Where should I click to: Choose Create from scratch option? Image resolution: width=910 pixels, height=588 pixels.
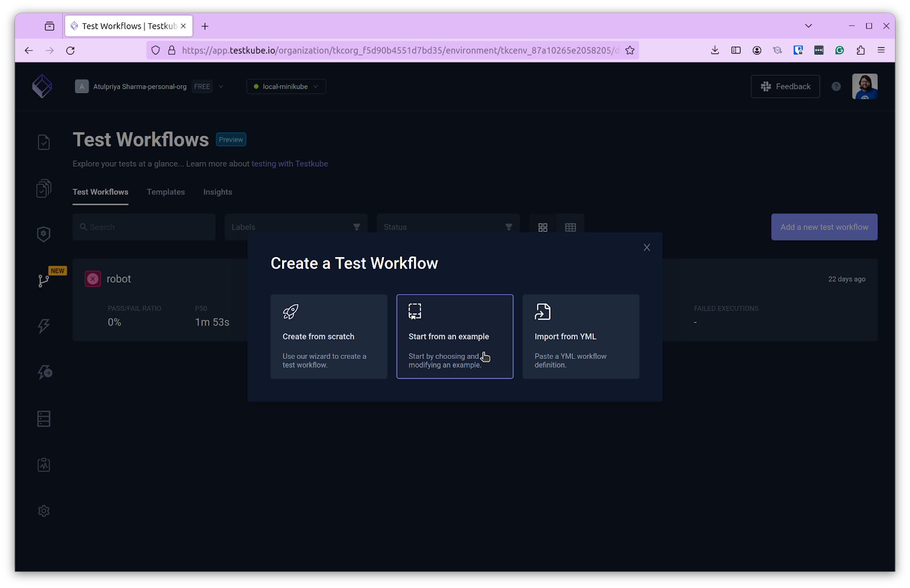click(x=329, y=337)
